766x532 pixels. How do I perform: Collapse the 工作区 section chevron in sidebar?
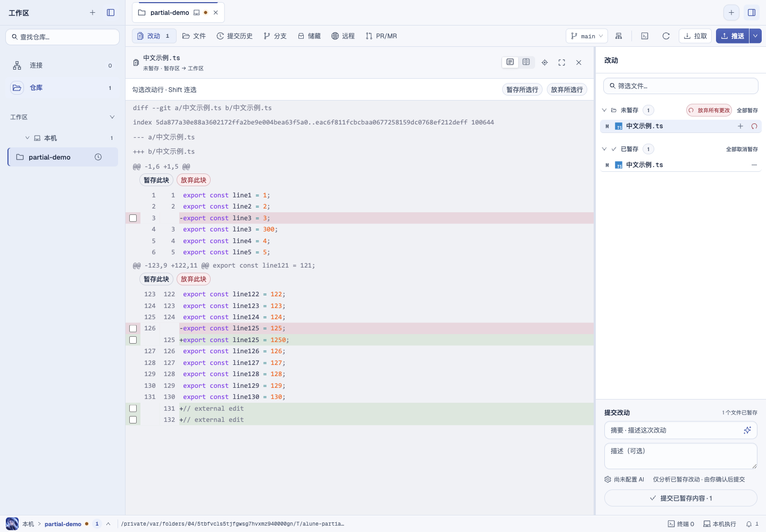point(112,117)
